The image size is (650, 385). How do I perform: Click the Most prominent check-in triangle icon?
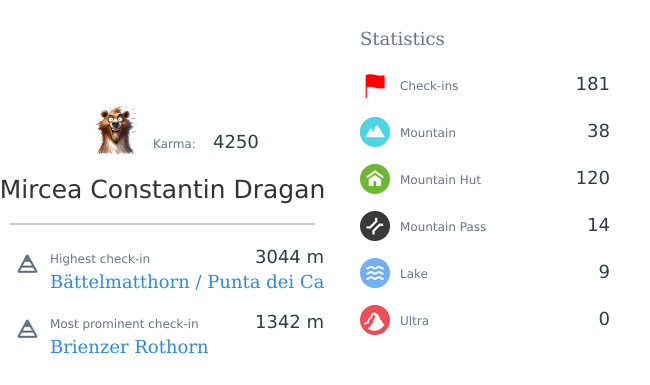point(27,329)
